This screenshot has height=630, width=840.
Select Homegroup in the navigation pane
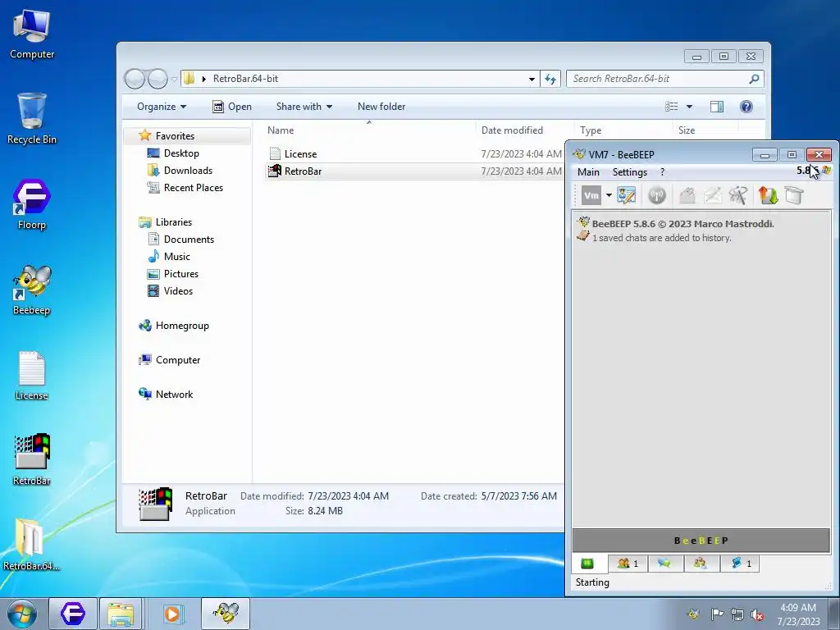pos(181,326)
